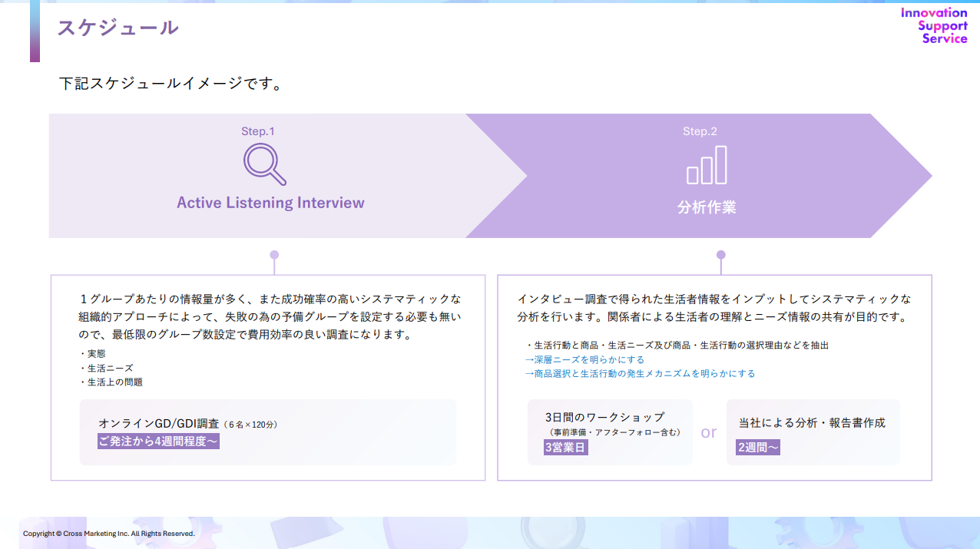Select the magnifying glass icon in Step.1
Image resolution: width=980 pixels, height=549 pixels.
266,164
